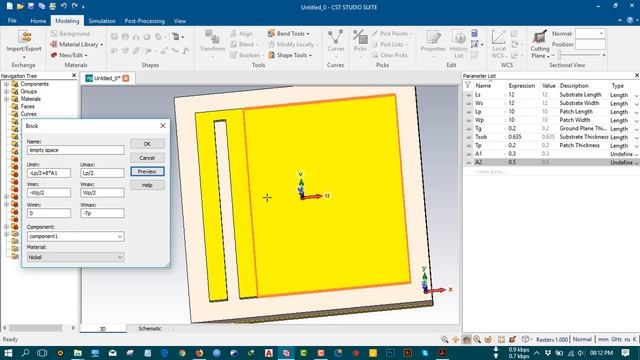Switch to the 3D view tab
The height and width of the screenshot is (360, 640).
[103, 329]
